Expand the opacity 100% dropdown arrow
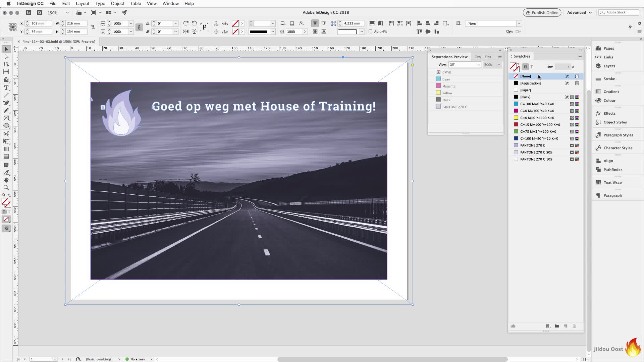This screenshot has height=362, width=644. click(305, 32)
